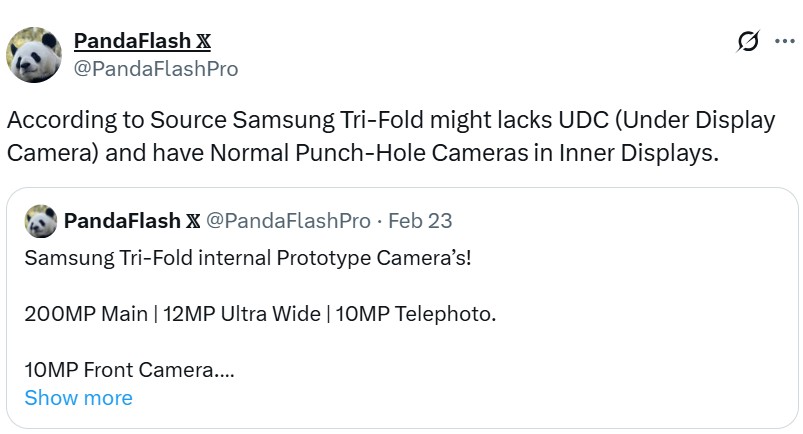Open the @PandaFlashPro handle below the header name

tap(156, 69)
